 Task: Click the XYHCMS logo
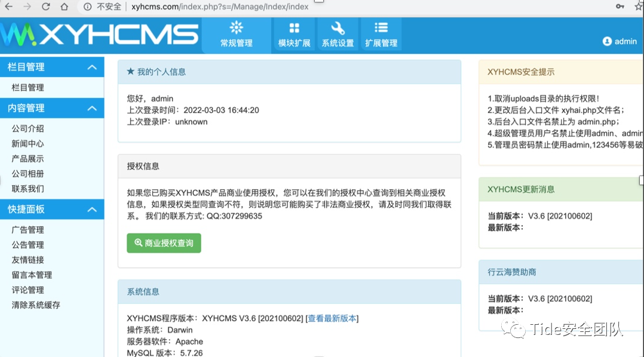click(x=99, y=35)
